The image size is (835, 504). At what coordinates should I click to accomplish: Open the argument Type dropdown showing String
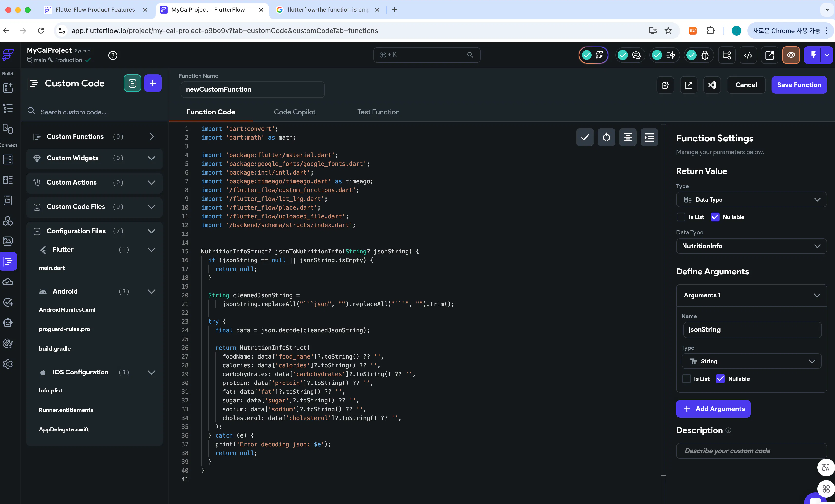(751, 361)
